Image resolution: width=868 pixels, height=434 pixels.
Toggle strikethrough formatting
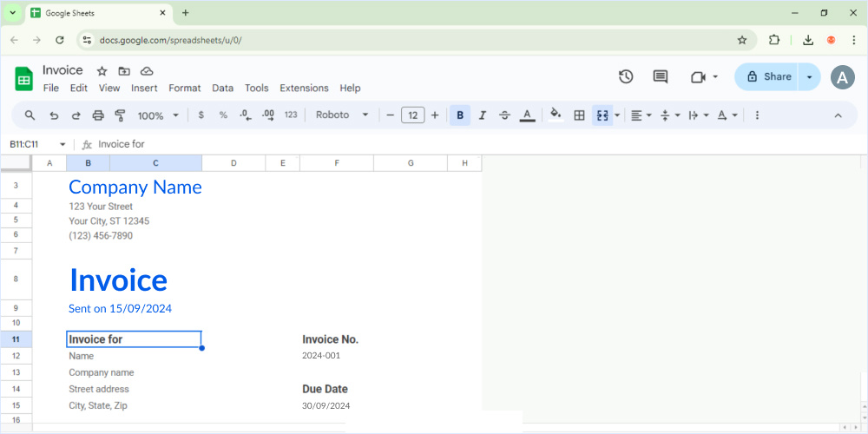tap(504, 115)
